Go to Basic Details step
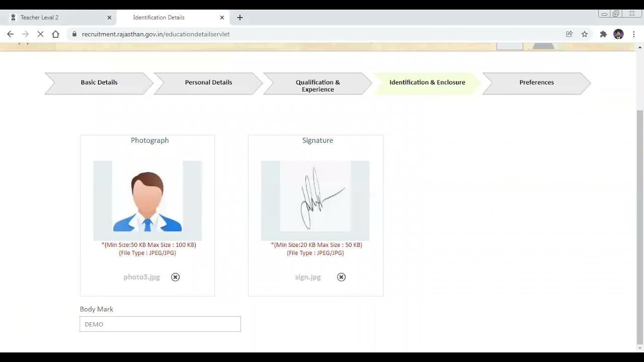Viewport: 644px width, 362px height. coord(99,82)
